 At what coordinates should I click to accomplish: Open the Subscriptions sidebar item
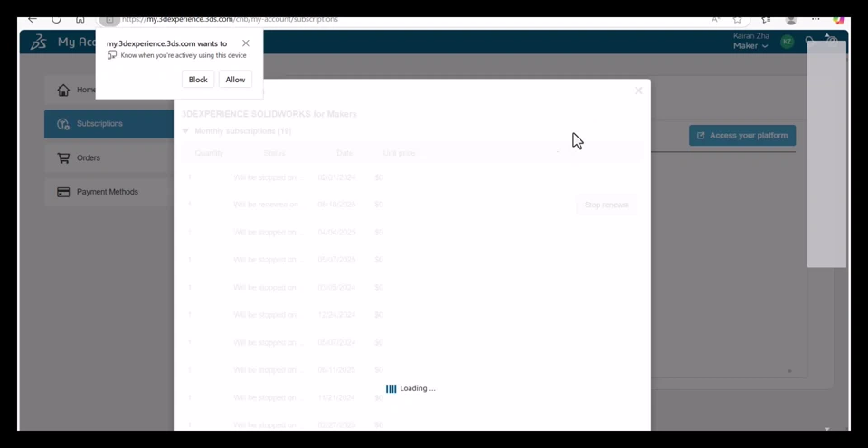coord(109,124)
